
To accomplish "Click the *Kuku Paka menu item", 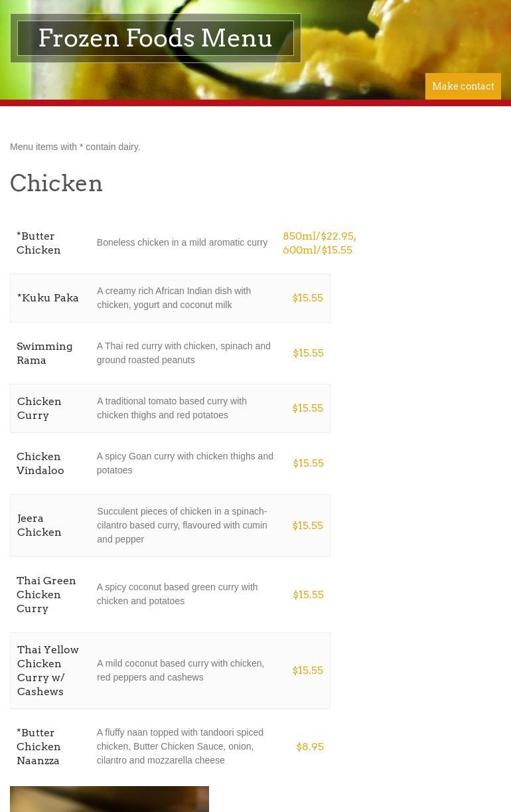I will pos(48,298).
